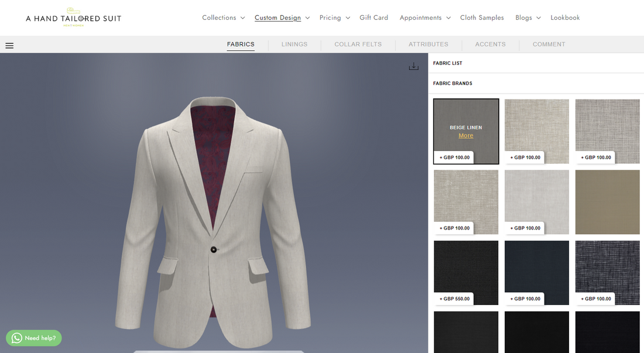Switch to the Collar Felts tab
This screenshot has height=353, width=644.
pos(358,44)
